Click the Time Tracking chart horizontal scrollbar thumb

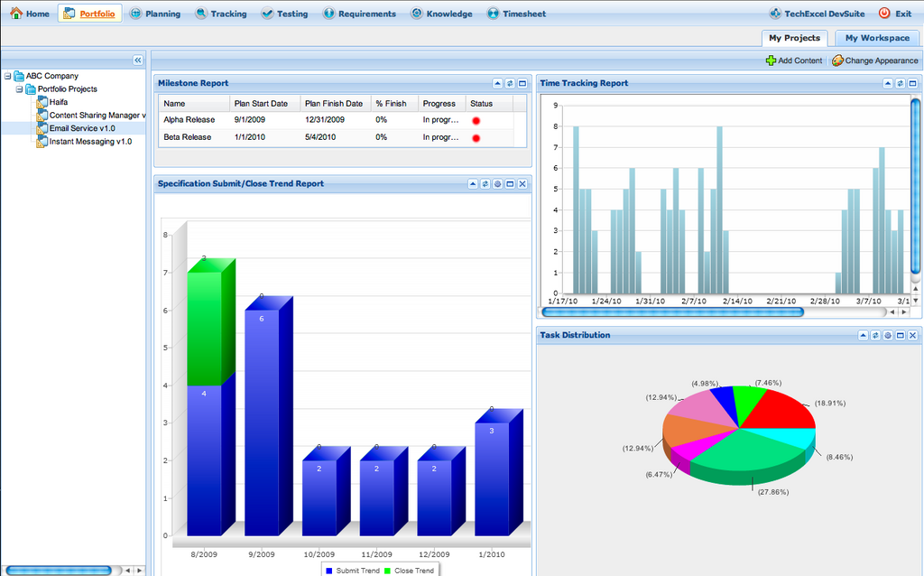click(672, 311)
